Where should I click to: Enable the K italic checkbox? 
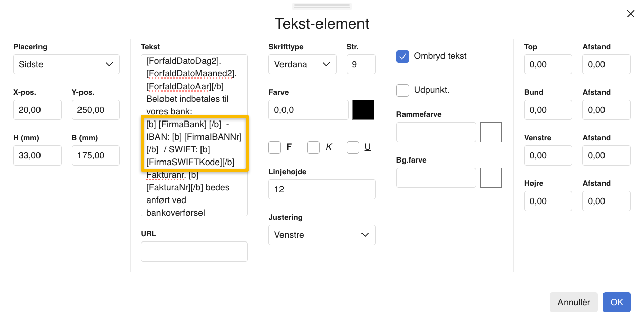(313, 147)
